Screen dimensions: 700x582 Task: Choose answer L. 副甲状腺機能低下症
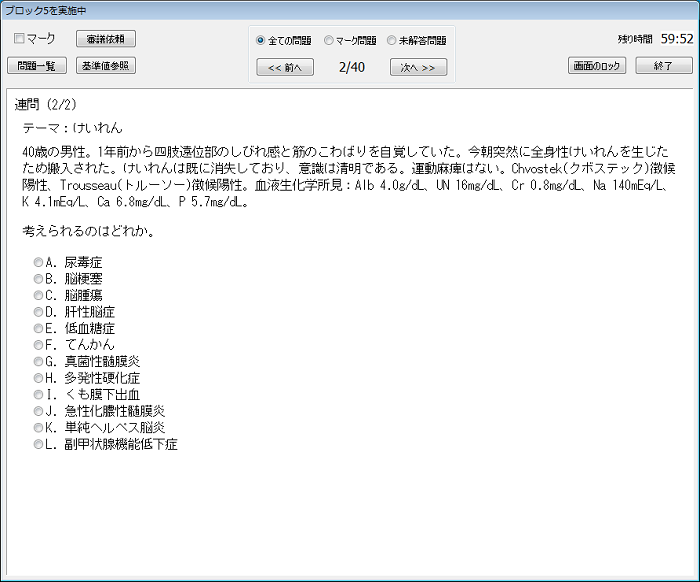tap(38, 444)
